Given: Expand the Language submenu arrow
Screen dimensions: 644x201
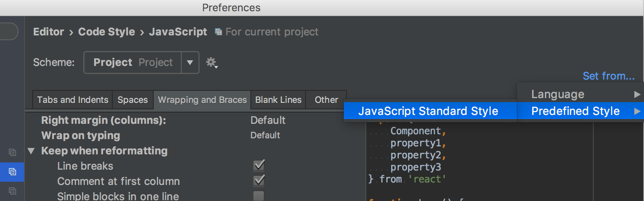Looking at the screenshot, I should click(637, 94).
